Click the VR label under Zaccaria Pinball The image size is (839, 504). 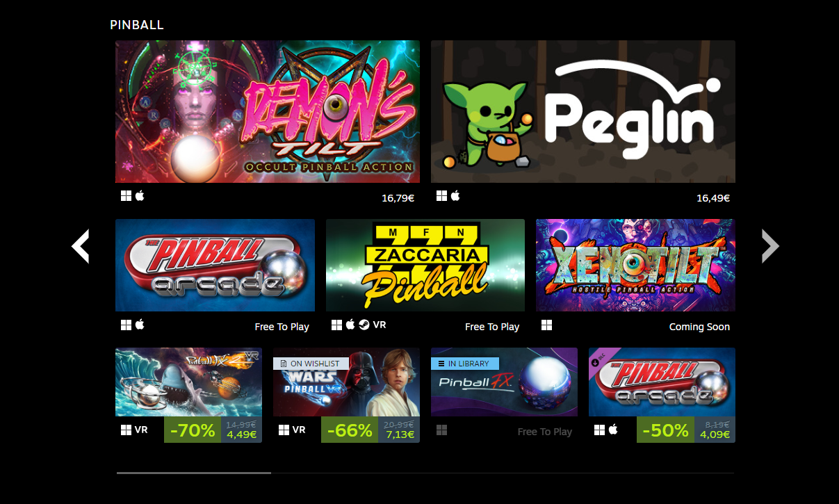click(x=380, y=325)
